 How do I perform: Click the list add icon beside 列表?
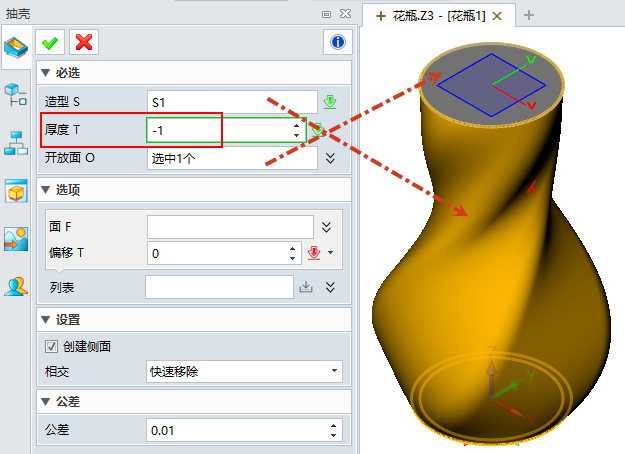point(306,288)
